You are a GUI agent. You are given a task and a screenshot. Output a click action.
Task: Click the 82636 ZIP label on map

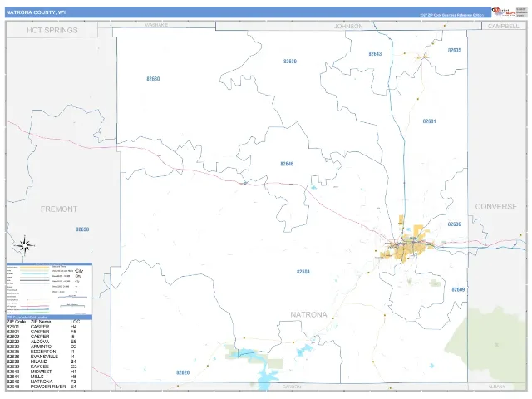click(455, 224)
